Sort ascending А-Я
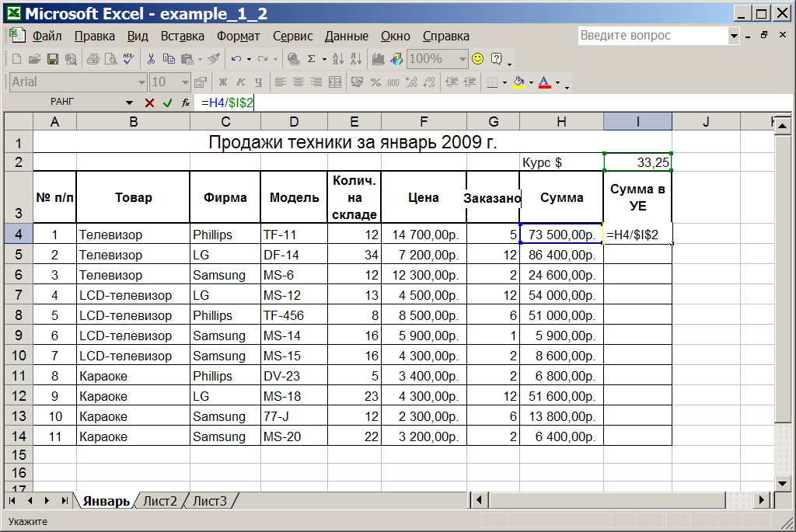This screenshot has width=796, height=532. tap(337, 59)
